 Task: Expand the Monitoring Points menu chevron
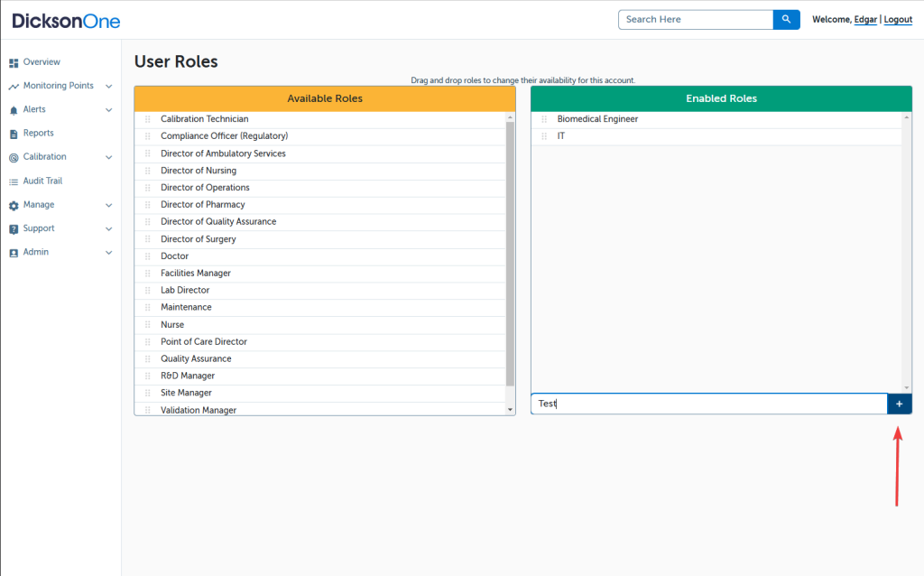109,87
